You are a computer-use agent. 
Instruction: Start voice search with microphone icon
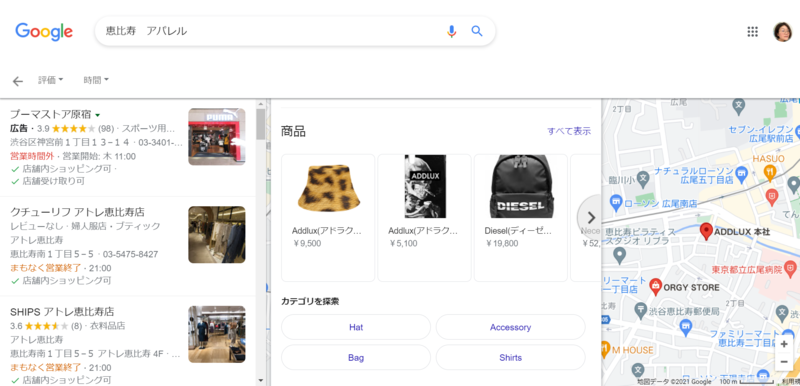pyautogui.click(x=452, y=31)
